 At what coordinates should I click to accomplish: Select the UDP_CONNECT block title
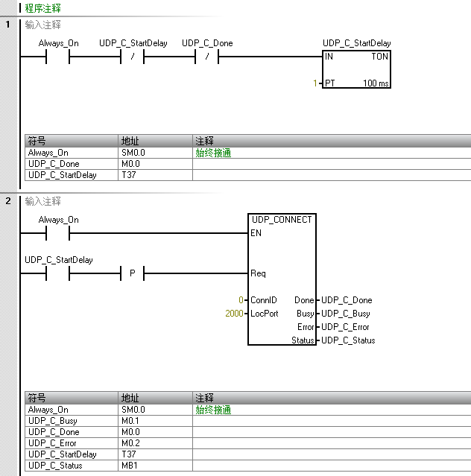282,220
